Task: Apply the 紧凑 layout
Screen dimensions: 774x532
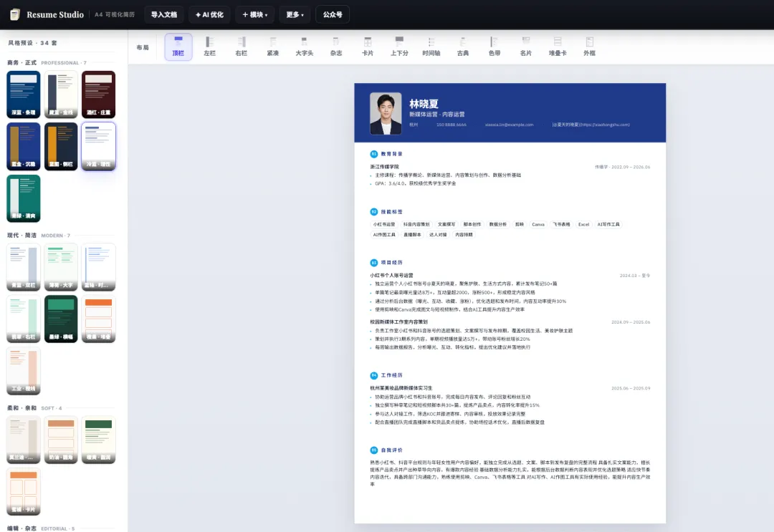Action: [x=273, y=47]
